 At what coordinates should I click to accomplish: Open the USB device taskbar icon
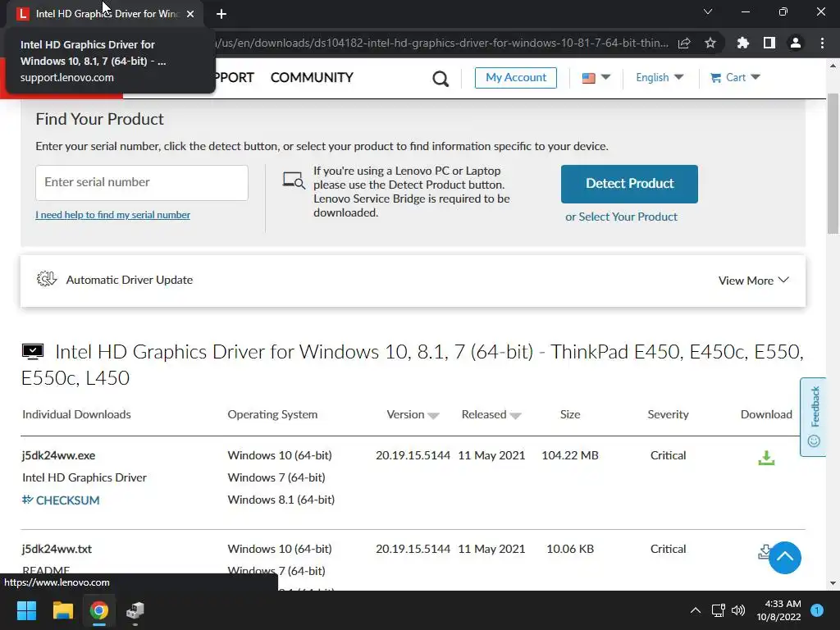point(135,610)
